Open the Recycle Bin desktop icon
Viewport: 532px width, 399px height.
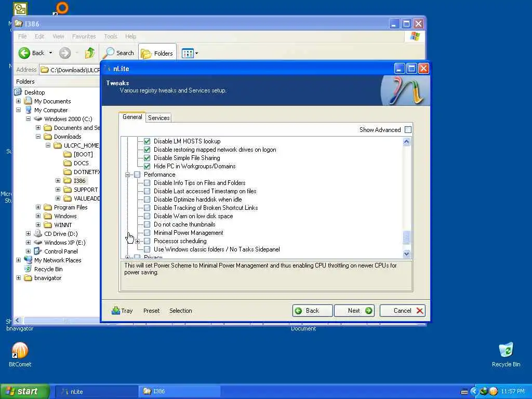tap(506, 354)
